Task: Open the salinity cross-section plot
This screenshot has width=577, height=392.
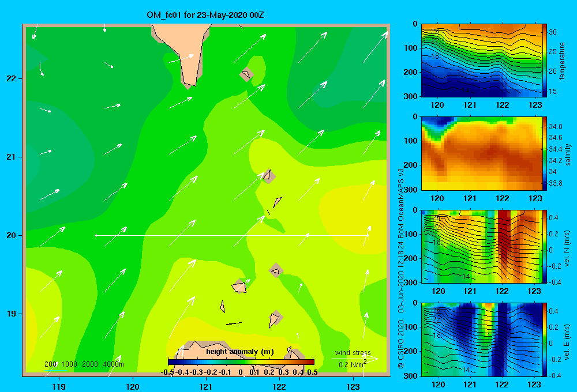Action: click(482, 153)
